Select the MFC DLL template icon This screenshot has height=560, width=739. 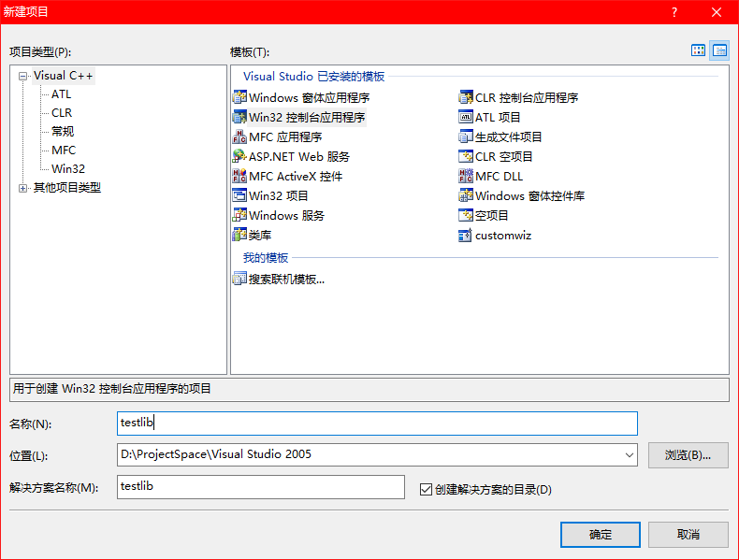(467, 177)
